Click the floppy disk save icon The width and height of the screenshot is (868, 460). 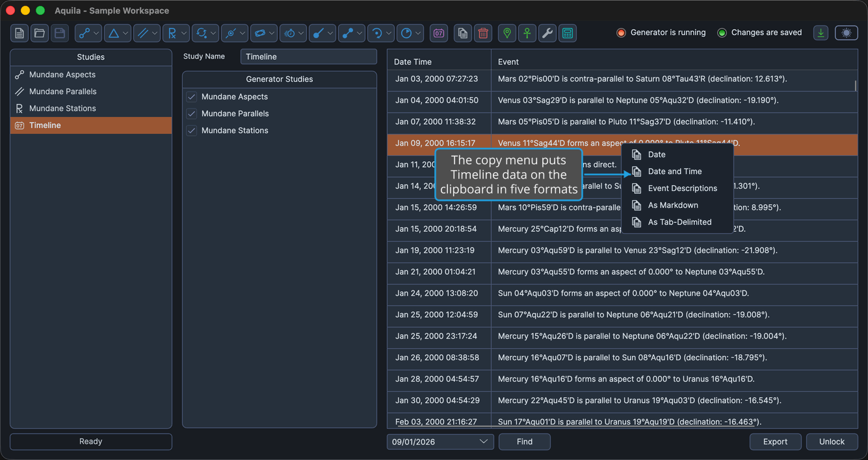60,33
